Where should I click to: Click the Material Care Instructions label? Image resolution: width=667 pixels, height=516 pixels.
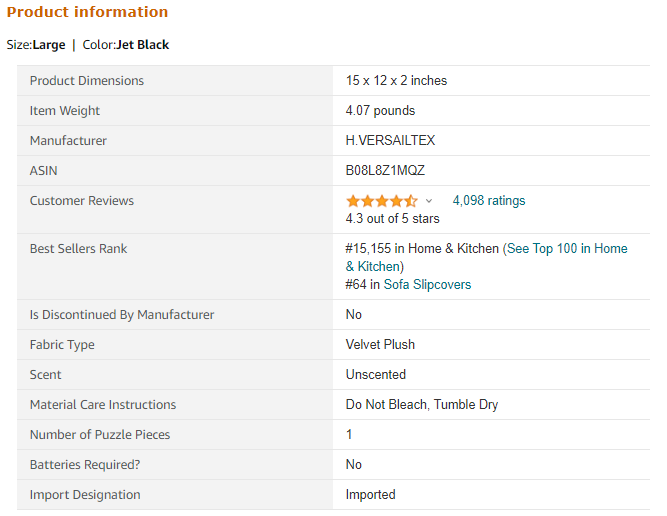coord(103,405)
